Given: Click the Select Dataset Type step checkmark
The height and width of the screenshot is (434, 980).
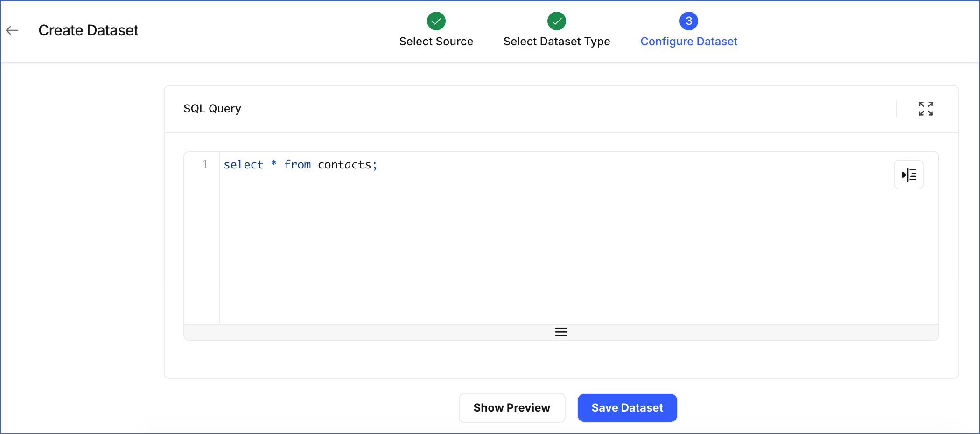Looking at the screenshot, I should coord(557,21).
